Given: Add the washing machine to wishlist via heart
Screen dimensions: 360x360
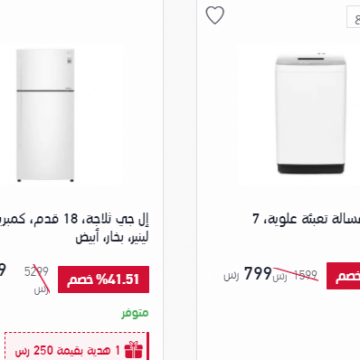Looking at the screenshot, I should [x=215, y=15].
